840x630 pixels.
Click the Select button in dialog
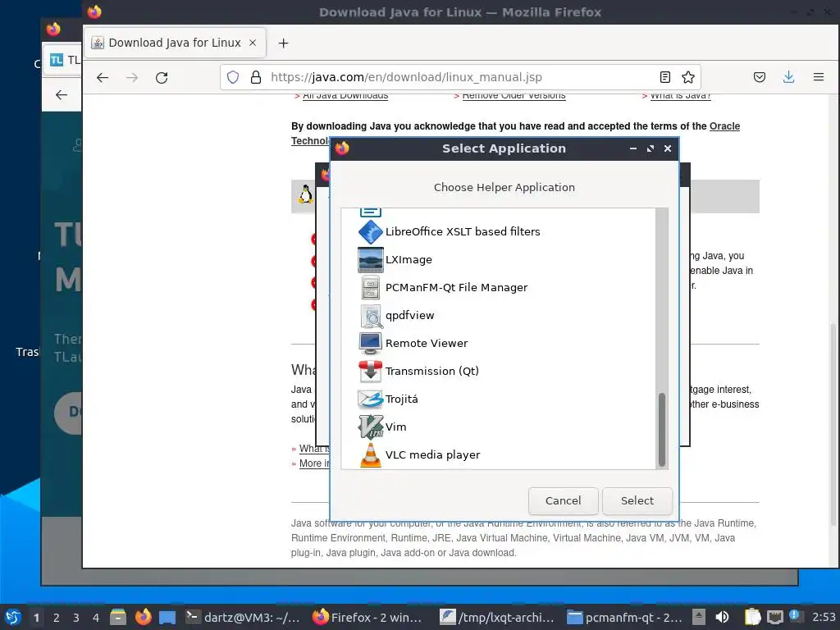coord(637,501)
